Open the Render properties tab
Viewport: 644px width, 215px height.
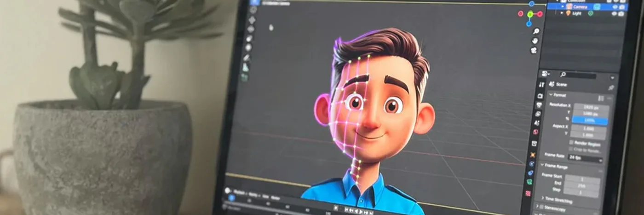pyautogui.click(x=540, y=96)
